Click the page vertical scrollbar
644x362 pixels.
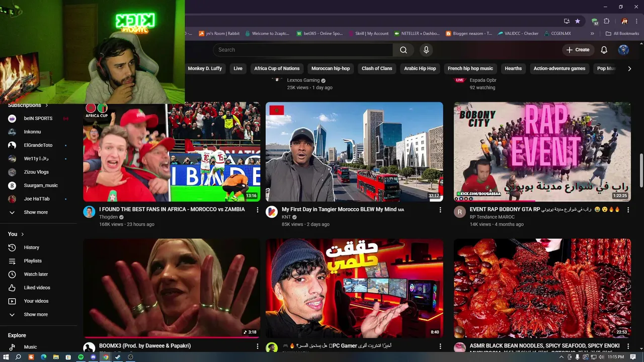641,170
